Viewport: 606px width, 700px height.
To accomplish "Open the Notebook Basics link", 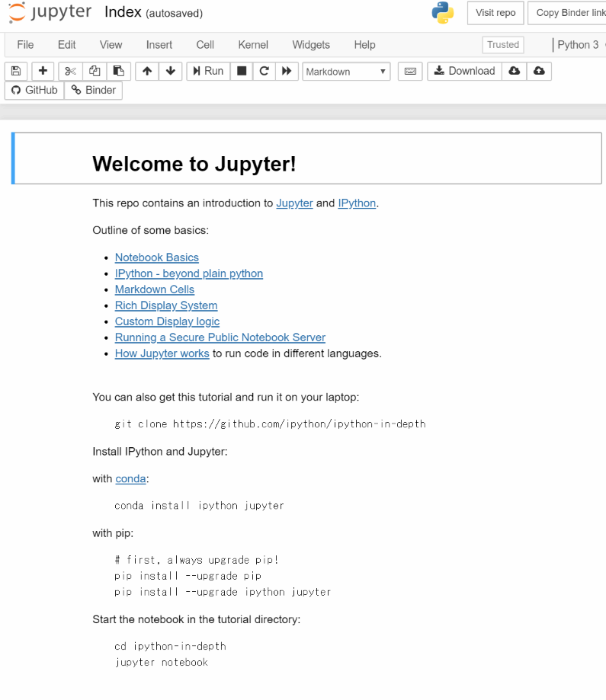I will [157, 257].
